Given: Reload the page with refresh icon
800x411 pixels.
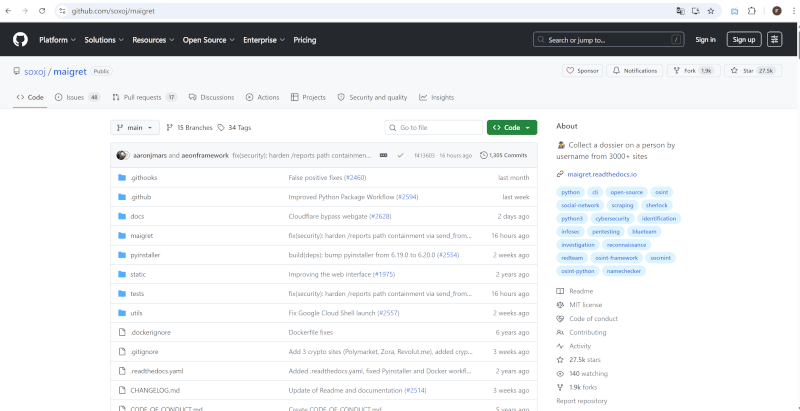Looking at the screenshot, I should [x=42, y=11].
